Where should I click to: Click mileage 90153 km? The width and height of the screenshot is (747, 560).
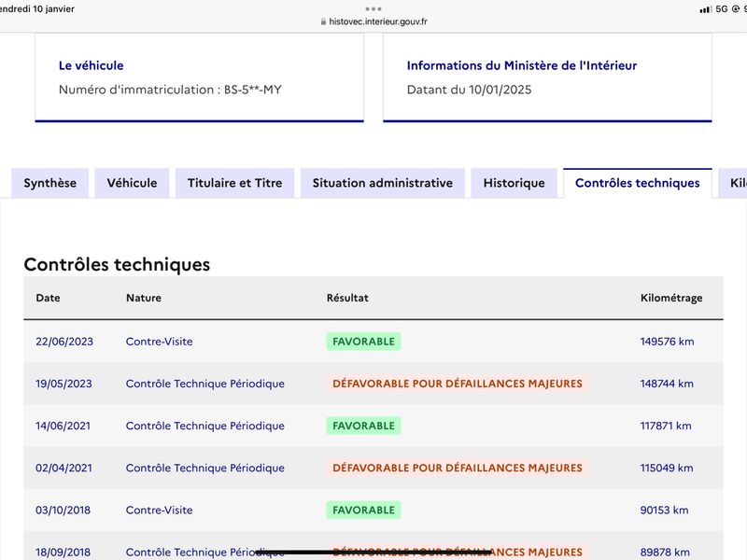[x=664, y=510]
